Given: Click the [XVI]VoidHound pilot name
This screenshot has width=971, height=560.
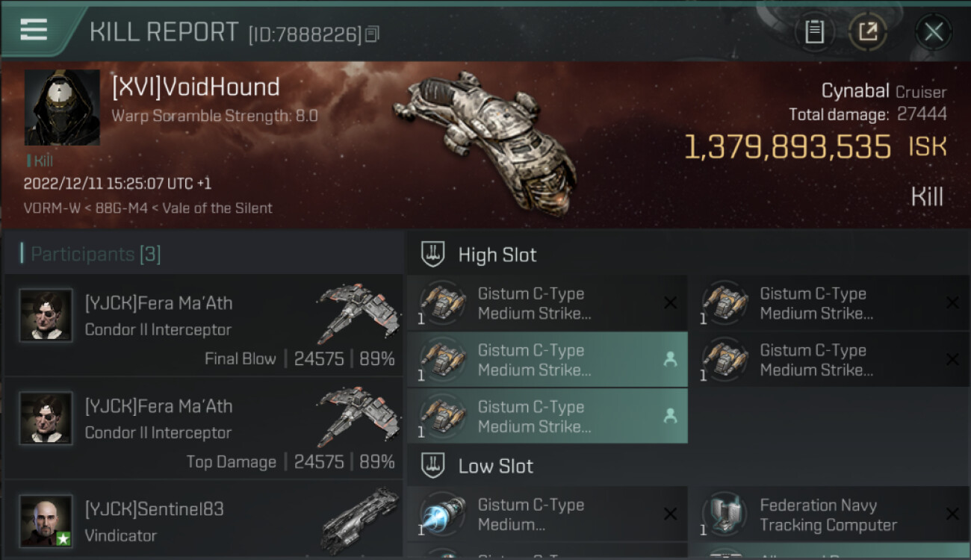Looking at the screenshot, I should [196, 87].
